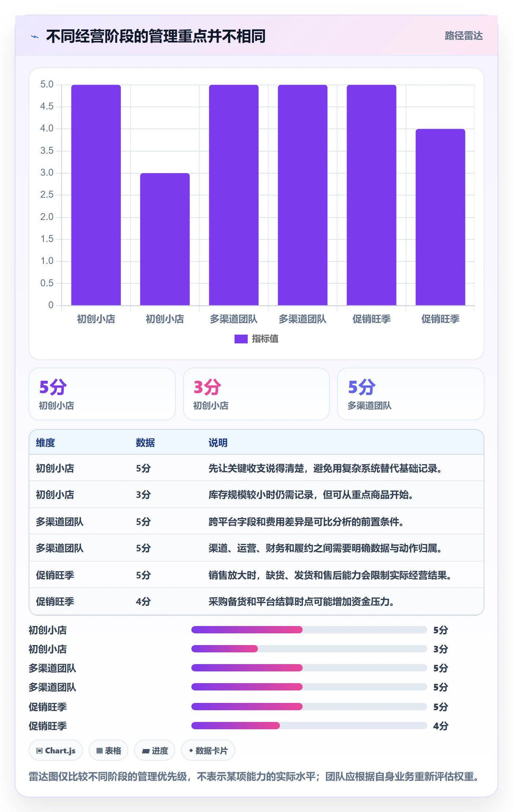Click the diamond icon in 数据卡片 chip
The height and width of the screenshot is (812, 513).
(x=191, y=750)
